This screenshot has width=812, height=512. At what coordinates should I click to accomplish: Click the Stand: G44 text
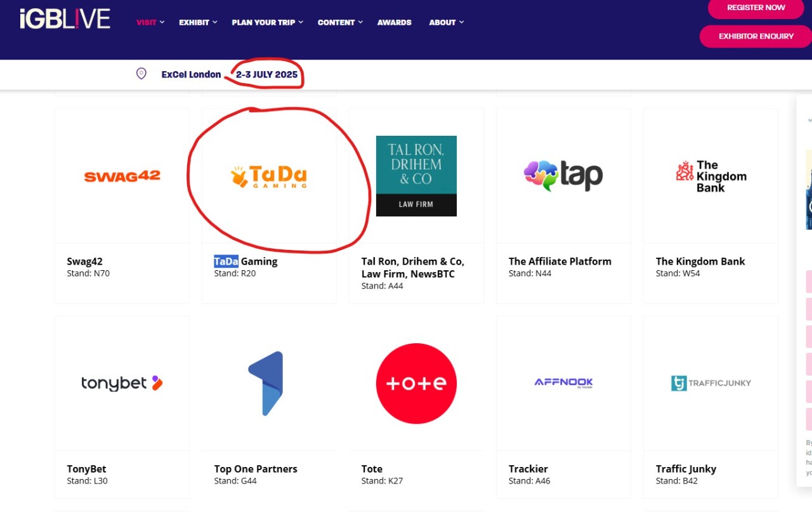pyautogui.click(x=235, y=481)
